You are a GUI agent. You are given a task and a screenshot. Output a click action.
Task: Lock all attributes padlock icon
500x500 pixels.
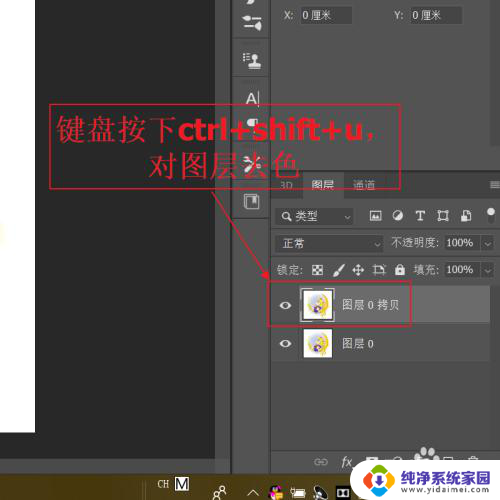400,269
